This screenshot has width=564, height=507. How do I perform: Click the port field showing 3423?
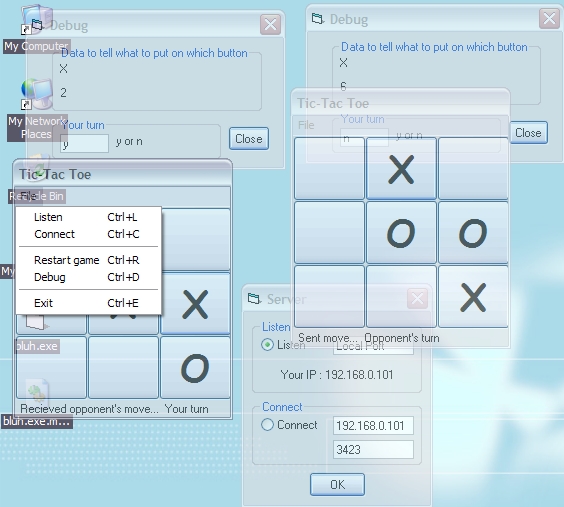pyautogui.click(x=373, y=449)
